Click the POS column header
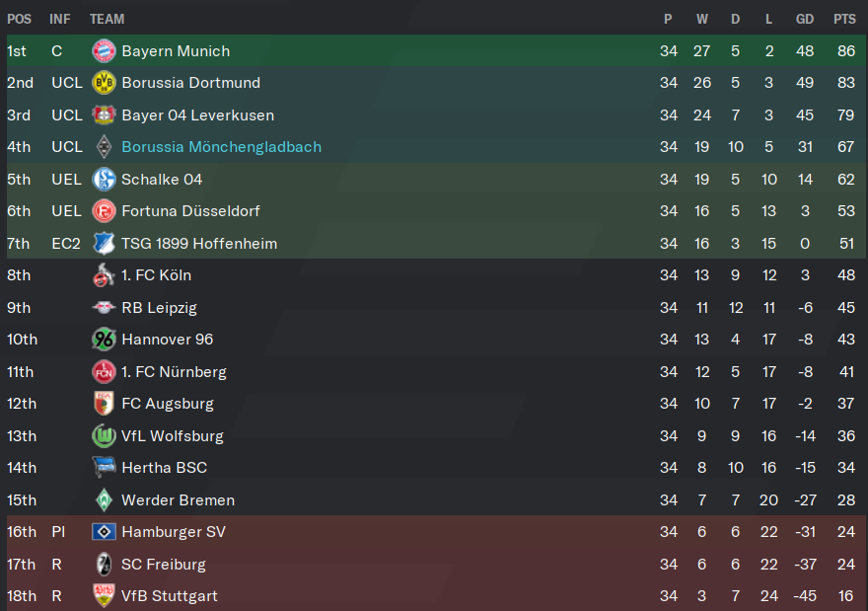The width and height of the screenshot is (868, 611). [x=19, y=19]
